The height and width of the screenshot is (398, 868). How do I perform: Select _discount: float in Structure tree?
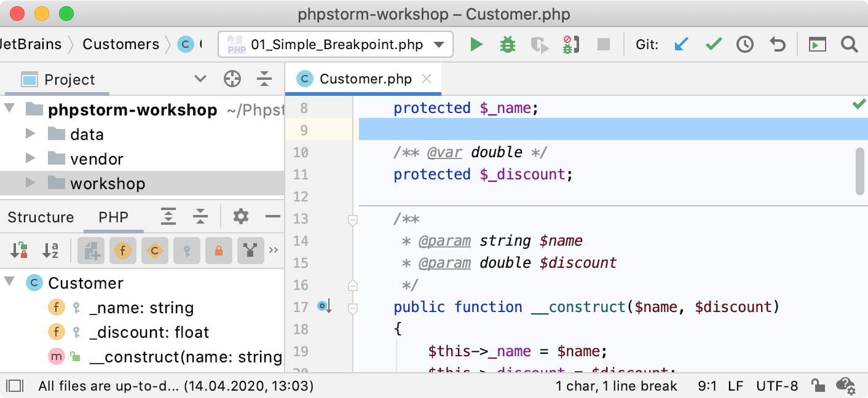pos(149,332)
